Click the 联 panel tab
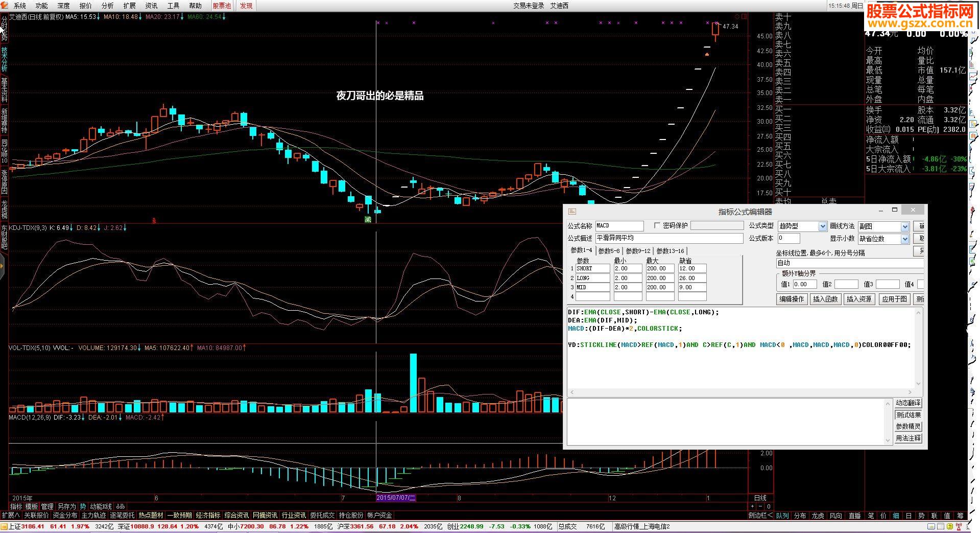 (935, 516)
